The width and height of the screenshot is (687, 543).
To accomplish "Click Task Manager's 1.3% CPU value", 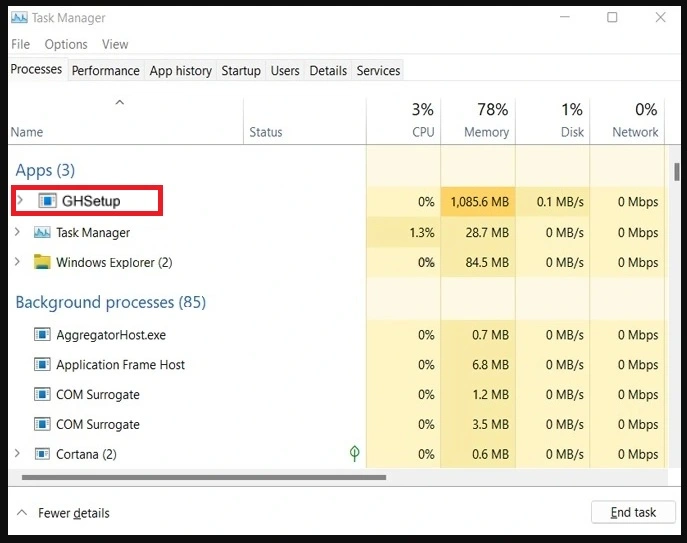I will 422,232.
